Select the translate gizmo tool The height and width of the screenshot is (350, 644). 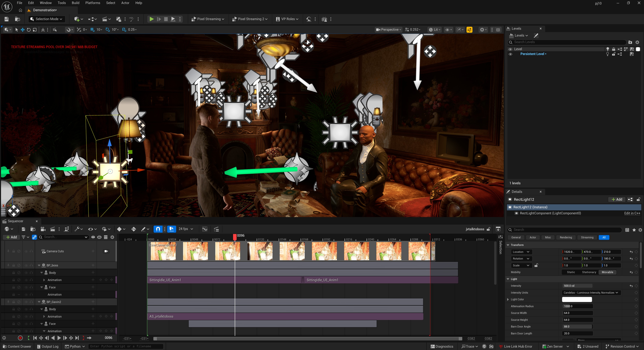[22, 30]
